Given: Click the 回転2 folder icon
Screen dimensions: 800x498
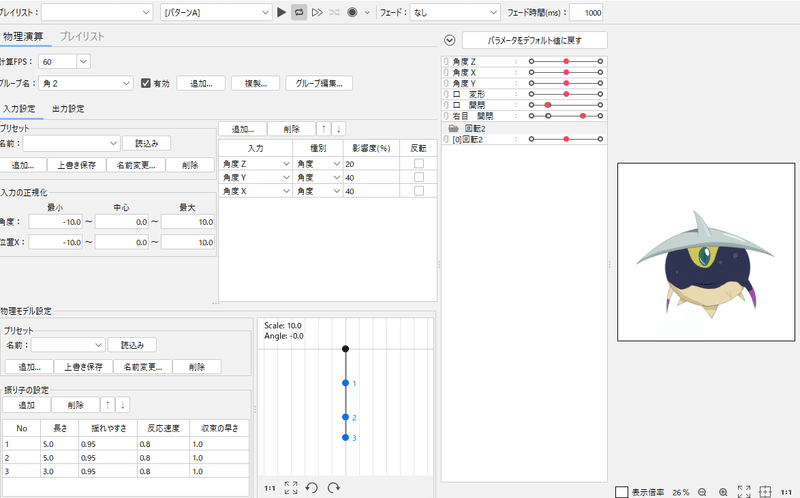Looking at the screenshot, I should tap(453, 129).
